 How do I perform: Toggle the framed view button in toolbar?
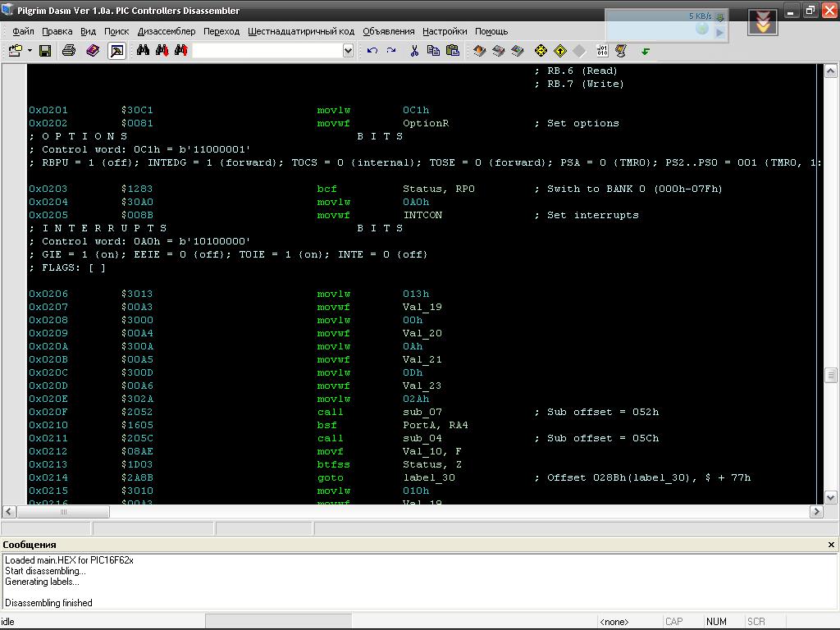[x=117, y=51]
